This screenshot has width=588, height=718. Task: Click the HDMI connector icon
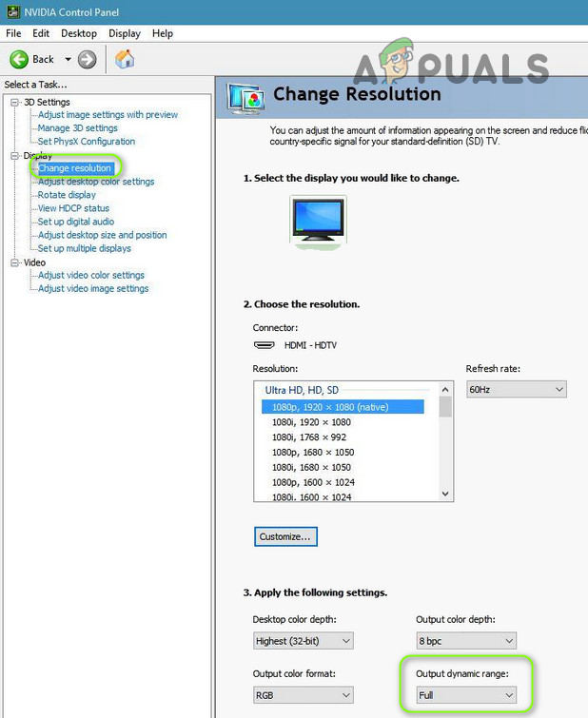(x=264, y=345)
